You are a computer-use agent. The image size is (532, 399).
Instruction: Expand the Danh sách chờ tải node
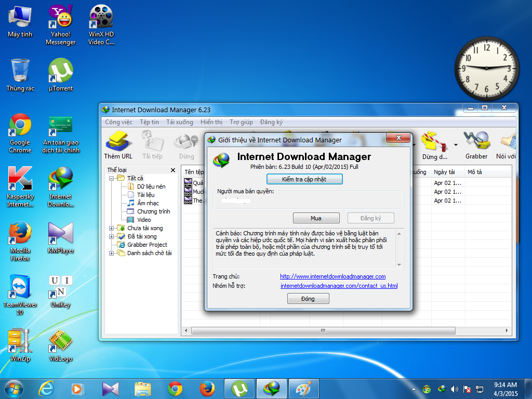(x=111, y=253)
